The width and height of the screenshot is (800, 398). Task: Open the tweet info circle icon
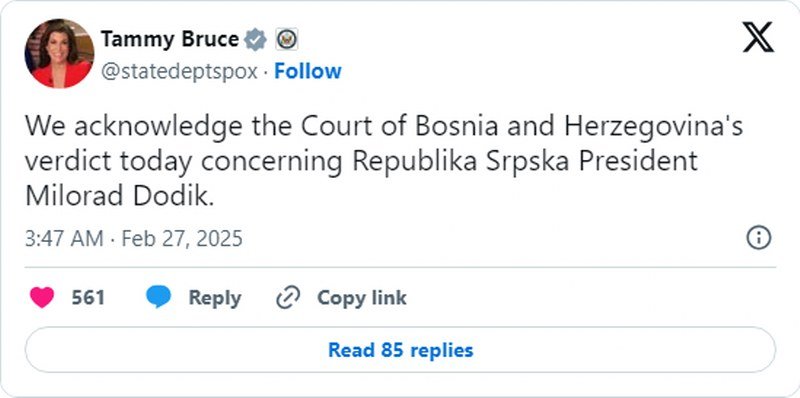tap(759, 238)
